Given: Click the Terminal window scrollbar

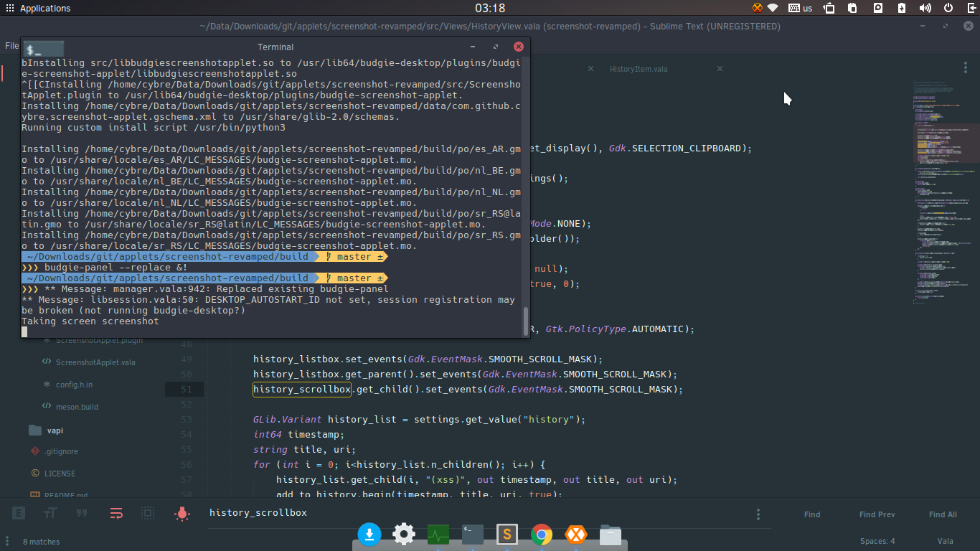Looking at the screenshot, I should [x=526, y=320].
